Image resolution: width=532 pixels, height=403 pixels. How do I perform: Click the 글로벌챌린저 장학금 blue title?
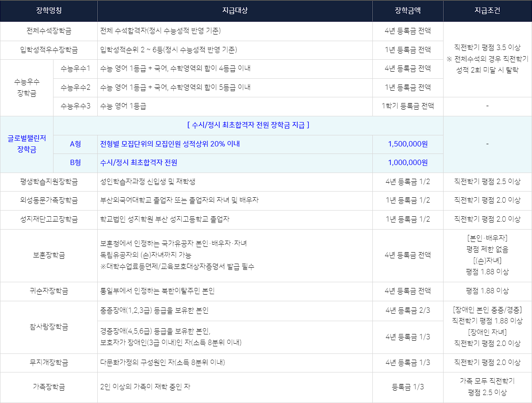coord(27,144)
